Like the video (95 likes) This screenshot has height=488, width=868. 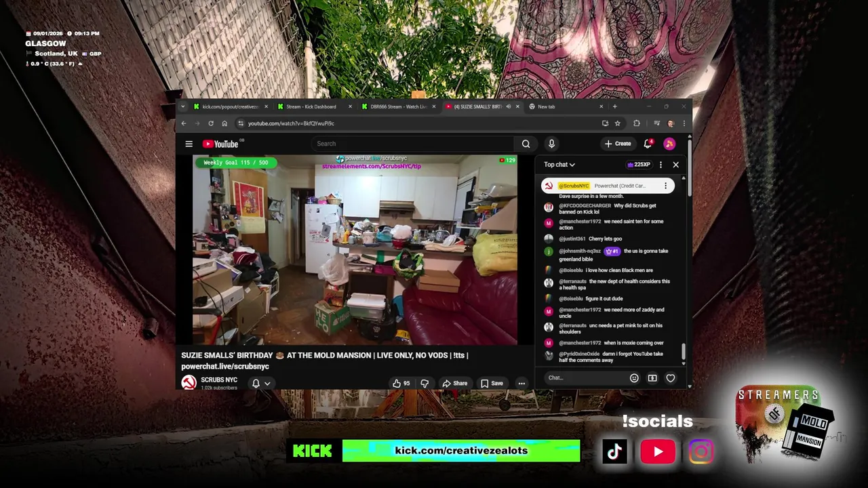coord(401,384)
